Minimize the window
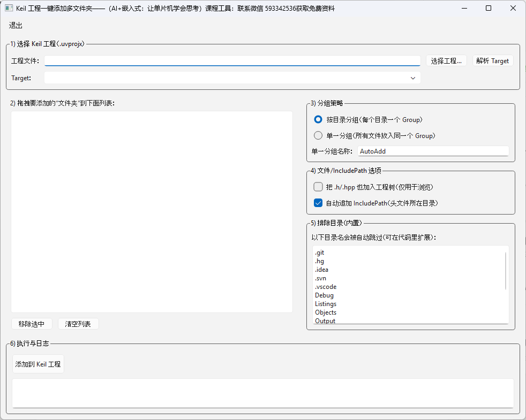Viewport: 526px width, 420px height. pos(464,8)
